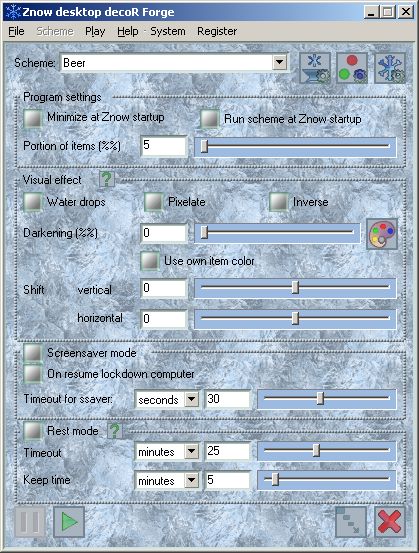Expand the Scheme dropdown showing Beer
419x553 pixels.
279,63
